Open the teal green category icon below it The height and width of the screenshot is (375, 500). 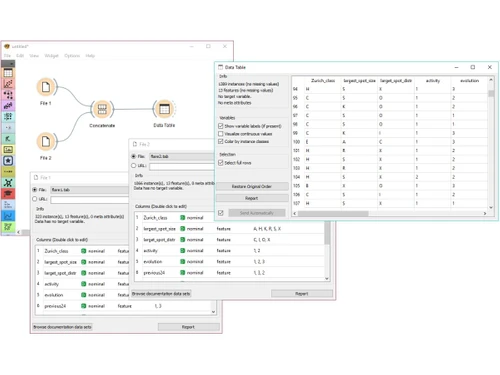coord(8,139)
